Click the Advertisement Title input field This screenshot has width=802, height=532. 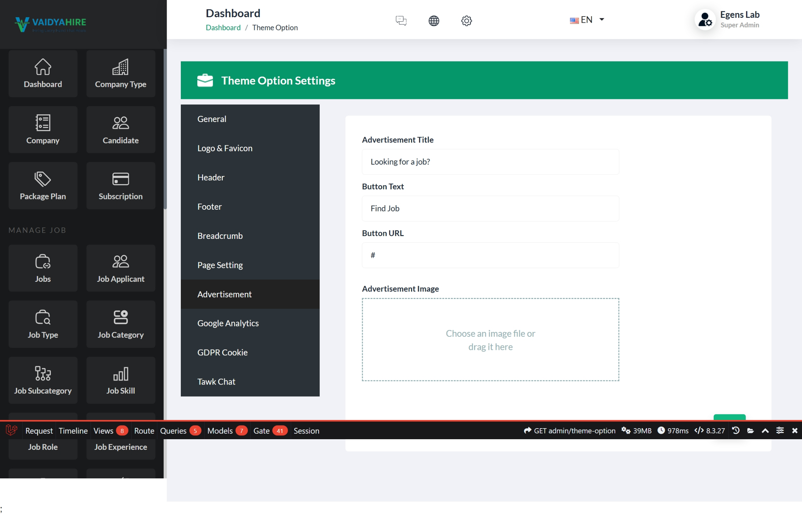click(x=490, y=162)
